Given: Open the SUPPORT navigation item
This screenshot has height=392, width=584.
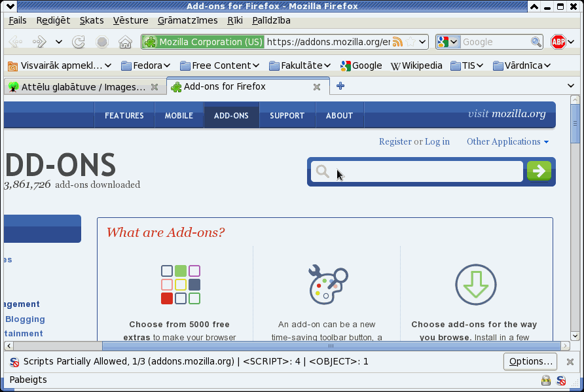Looking at the screenshot, I should (x=287, y=115).
